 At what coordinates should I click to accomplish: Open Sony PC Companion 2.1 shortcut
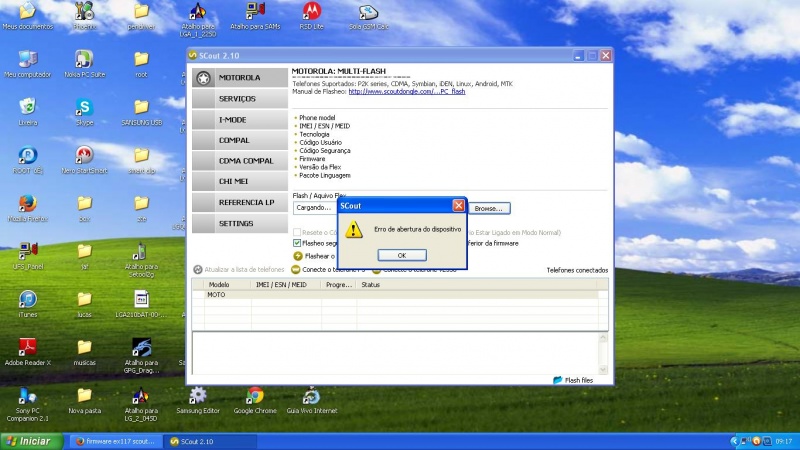28,404
